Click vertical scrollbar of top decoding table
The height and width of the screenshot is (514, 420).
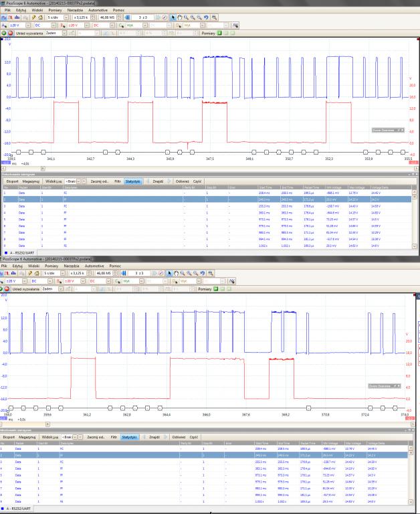click(x=415, y=219)
